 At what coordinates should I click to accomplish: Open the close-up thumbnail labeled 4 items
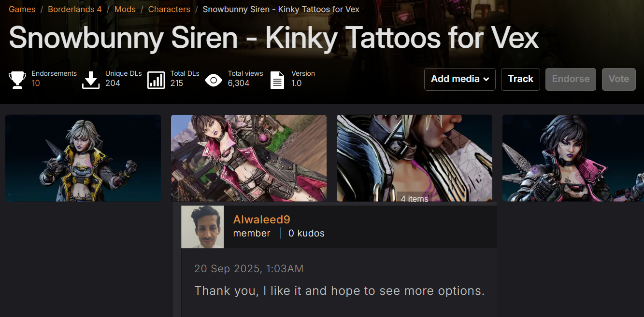click(415, 158)
